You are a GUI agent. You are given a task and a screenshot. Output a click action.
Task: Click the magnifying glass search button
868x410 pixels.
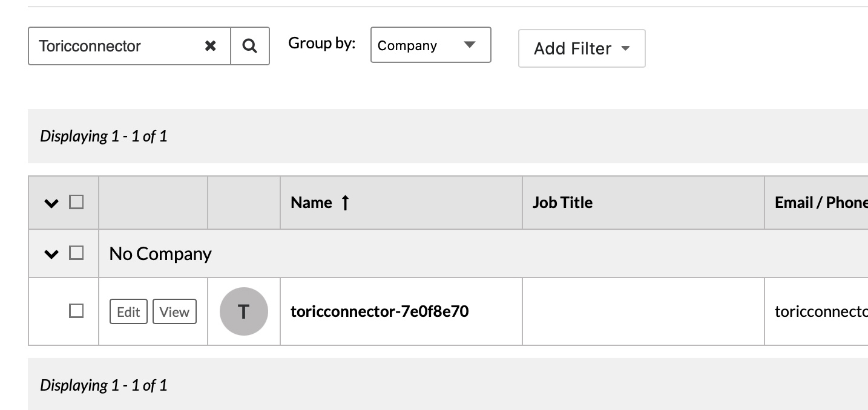click(x=250, y=46)
